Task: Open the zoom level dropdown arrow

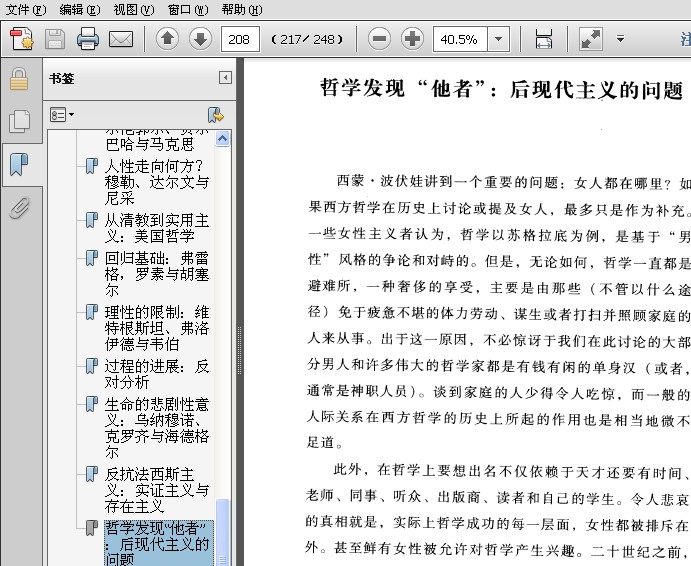Action: [x=498, y=39]
